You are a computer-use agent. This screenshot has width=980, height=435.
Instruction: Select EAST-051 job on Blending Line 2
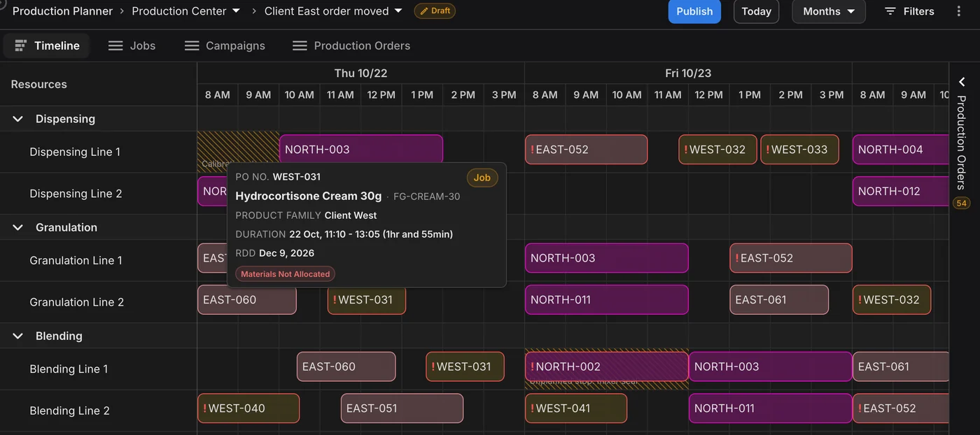(x=402, y=408)
